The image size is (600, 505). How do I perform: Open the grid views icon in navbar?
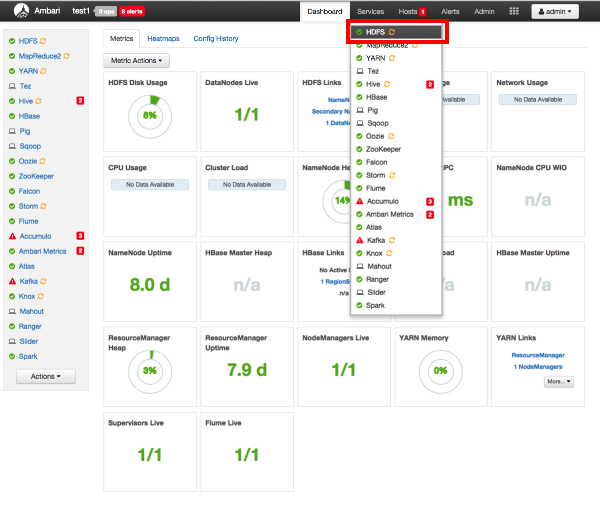(x=514, y=11)
